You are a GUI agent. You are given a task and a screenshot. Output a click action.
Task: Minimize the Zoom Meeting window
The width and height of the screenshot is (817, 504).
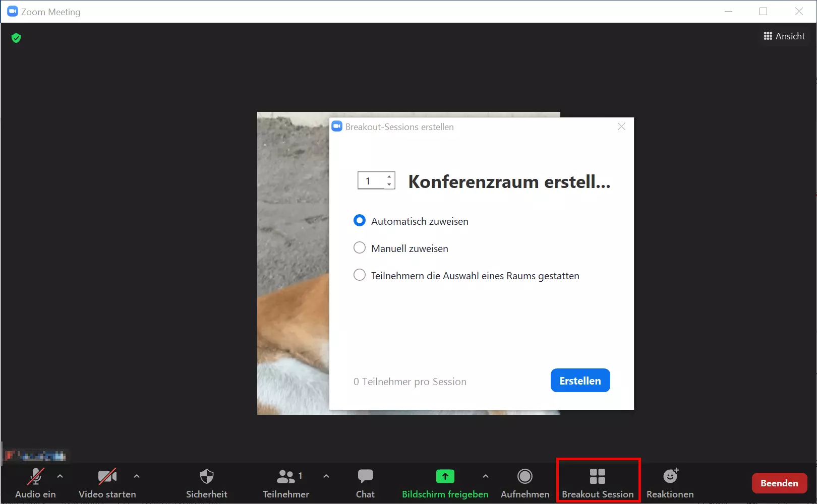click(x=728, y=11)
